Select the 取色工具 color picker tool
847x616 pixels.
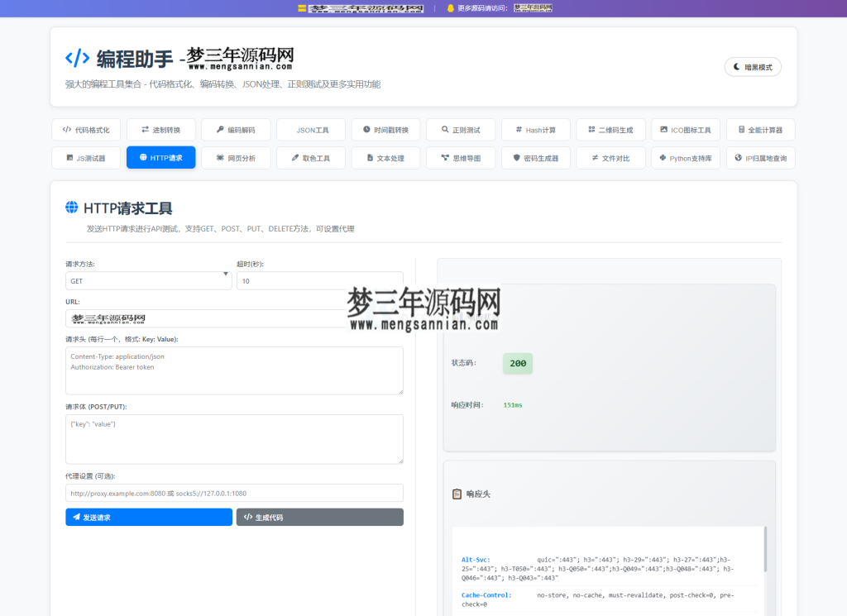pos(310,157)
